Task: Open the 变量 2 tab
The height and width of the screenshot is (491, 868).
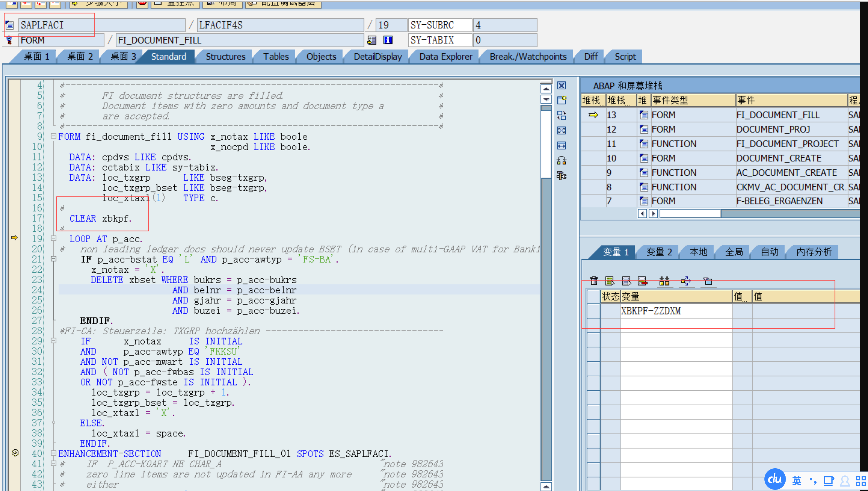Action: pyautogui.click(x=659, y=252)
